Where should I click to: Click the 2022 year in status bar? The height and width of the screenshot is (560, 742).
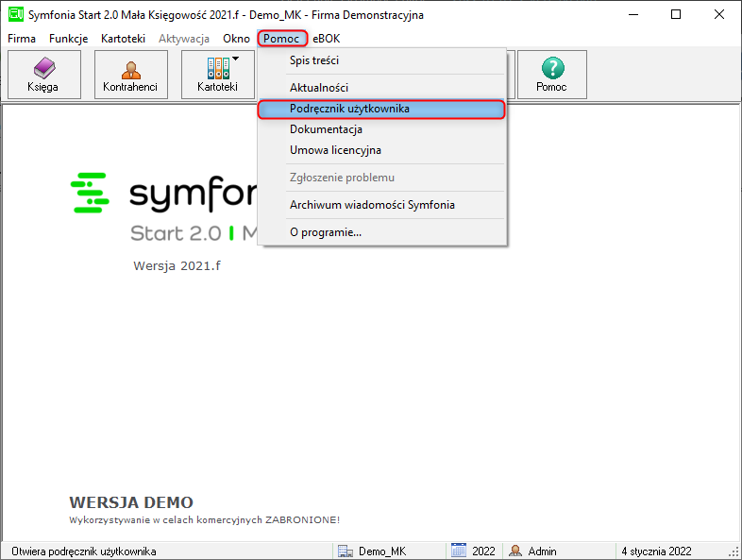coord(483,552)
